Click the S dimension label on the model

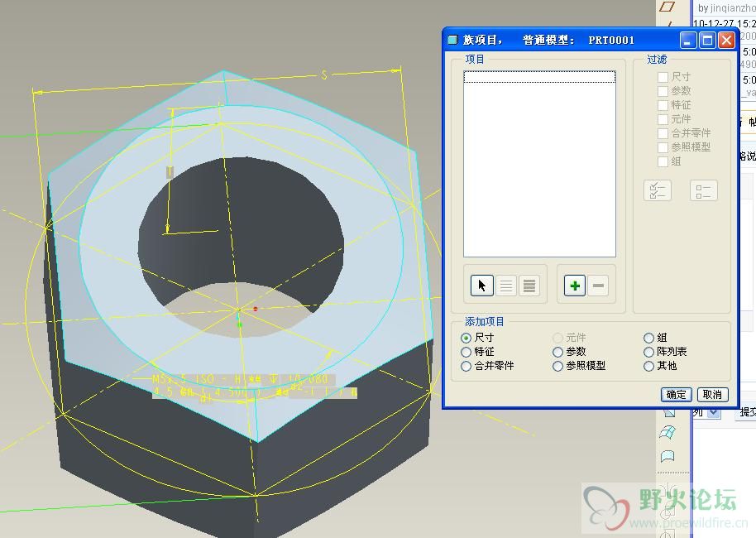pyautogui.click(x=324, y=74)
